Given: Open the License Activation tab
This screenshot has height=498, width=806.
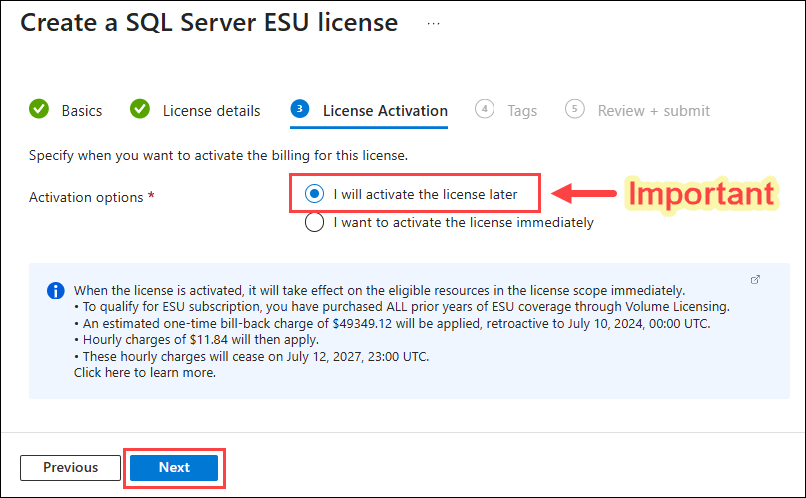Looking at the screenshot, I should click(385, 110).
